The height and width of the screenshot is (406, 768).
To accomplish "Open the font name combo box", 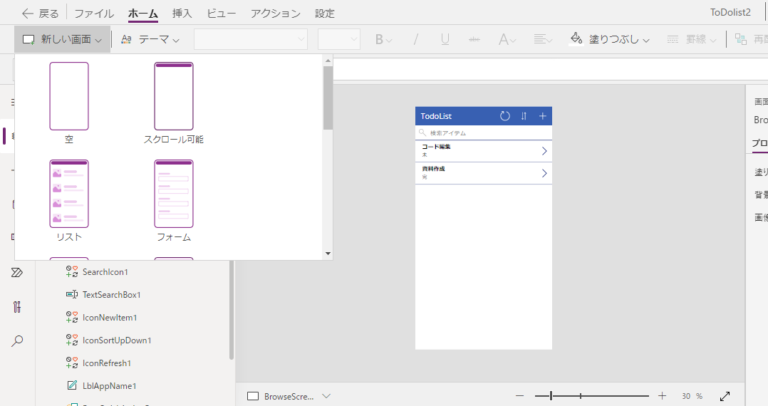I will pyautogui.click(x=251, y=39).
